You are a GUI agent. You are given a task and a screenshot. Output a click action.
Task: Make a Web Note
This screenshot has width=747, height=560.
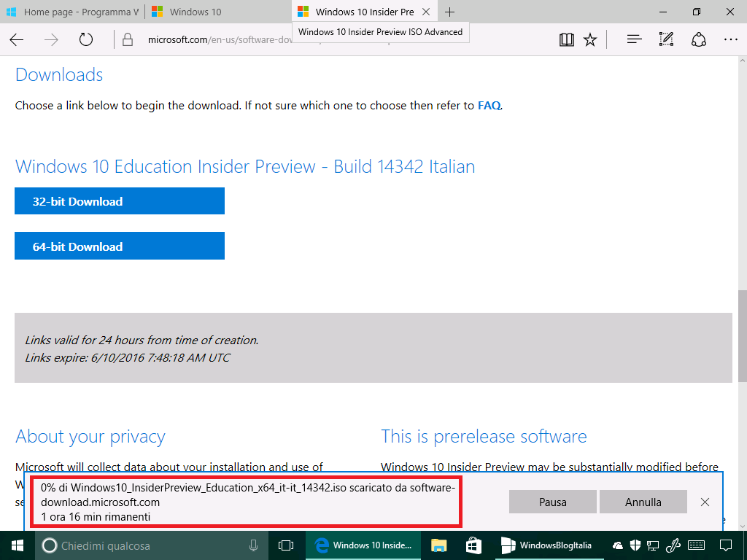(666, 39)
